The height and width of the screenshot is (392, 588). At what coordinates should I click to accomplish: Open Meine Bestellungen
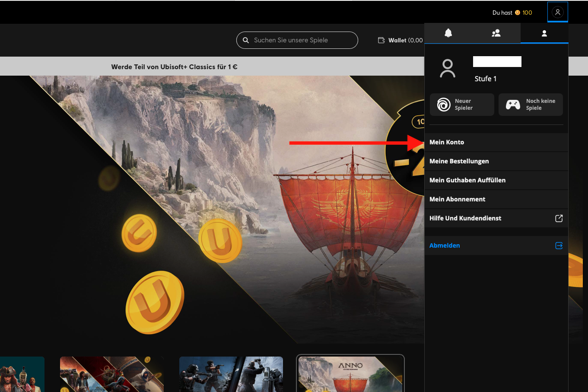(496, 161)
